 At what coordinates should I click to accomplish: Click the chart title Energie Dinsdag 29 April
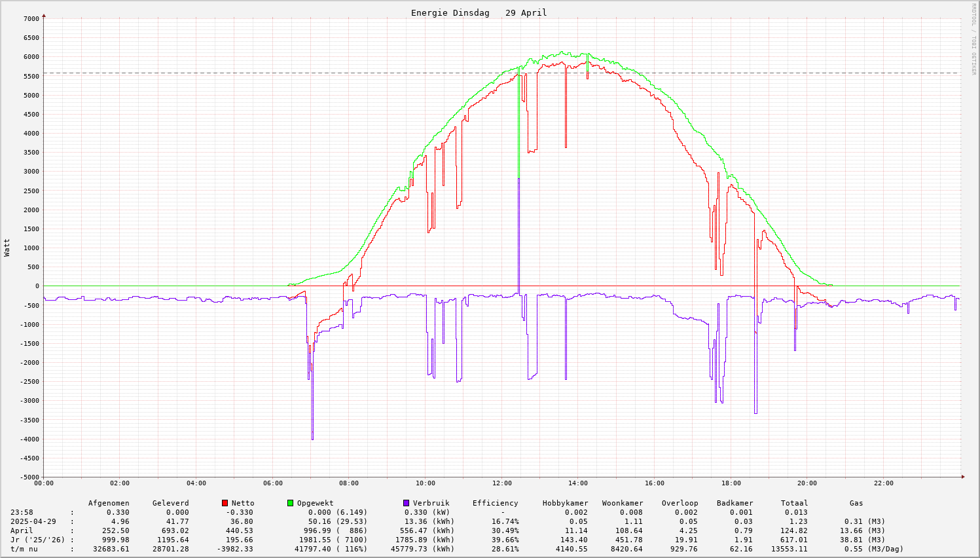coord(479,13)
